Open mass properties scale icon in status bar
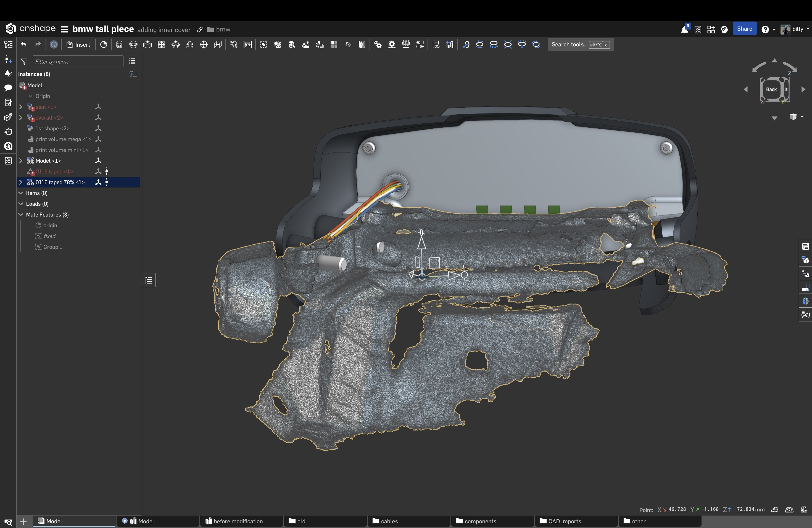The height and width of the screenshot is (528, 812). [803, 509]
